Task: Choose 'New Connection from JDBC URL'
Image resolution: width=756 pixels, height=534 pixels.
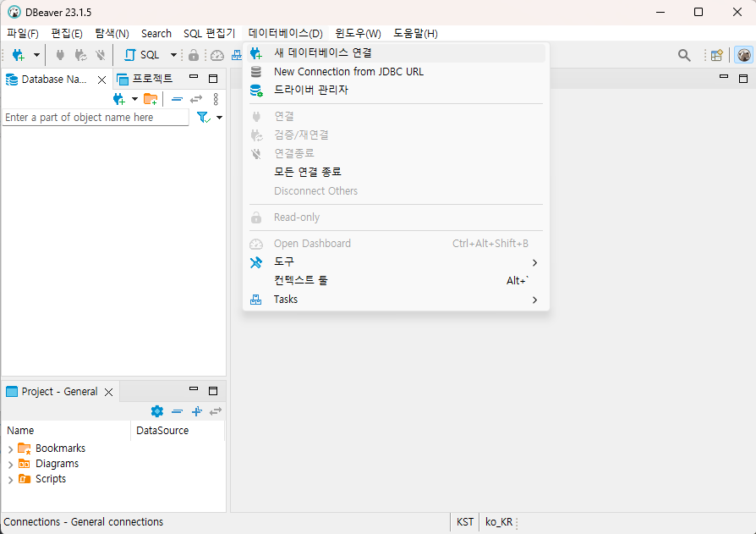Action: tap(348, 72)
